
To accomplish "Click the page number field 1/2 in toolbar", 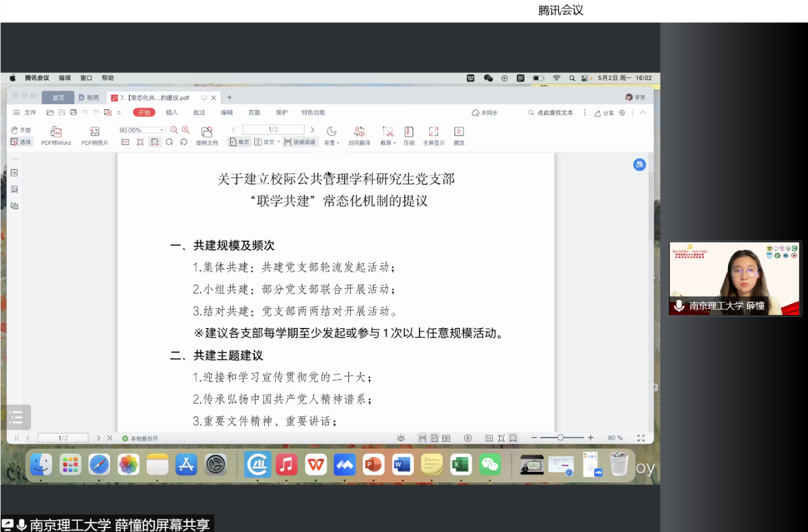I will coord(273,130).
